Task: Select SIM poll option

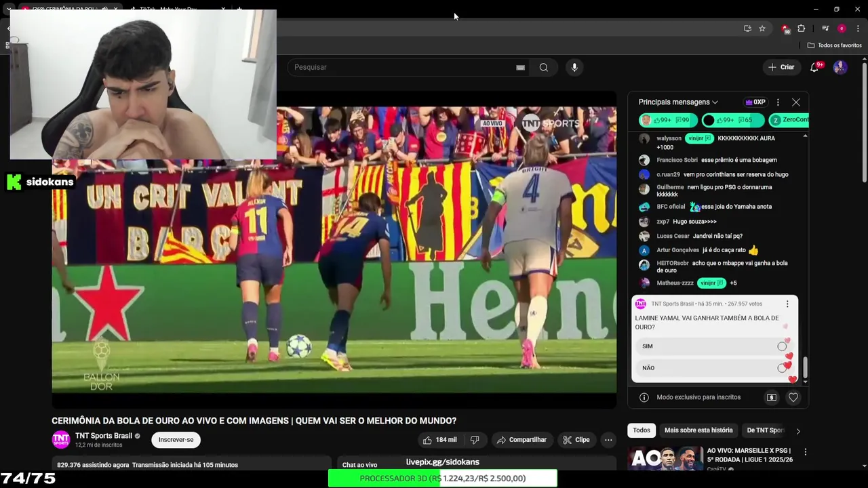Action: point(715,346)
